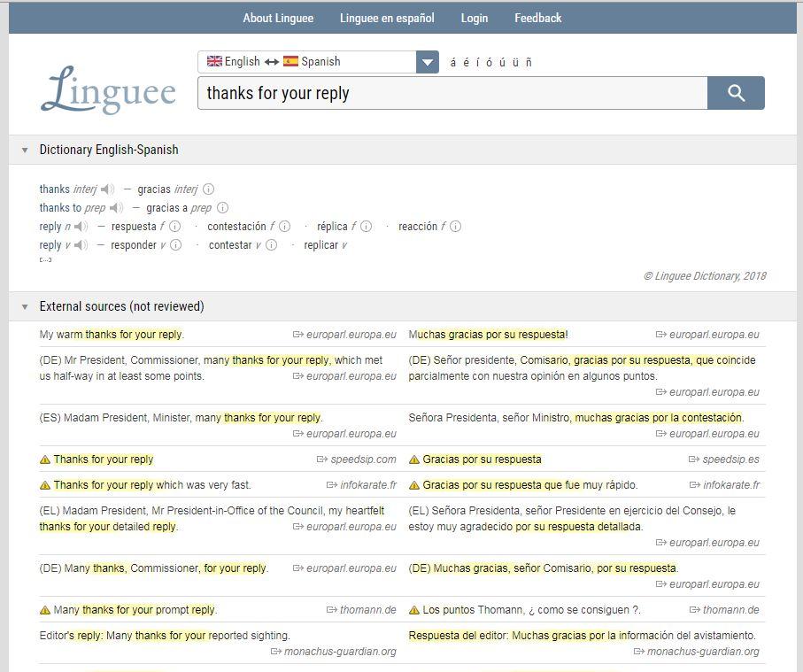Viewport: 803px width, 672px height.
Task: Show info for 'réplica f'
Action: click(x=367, y=226)
